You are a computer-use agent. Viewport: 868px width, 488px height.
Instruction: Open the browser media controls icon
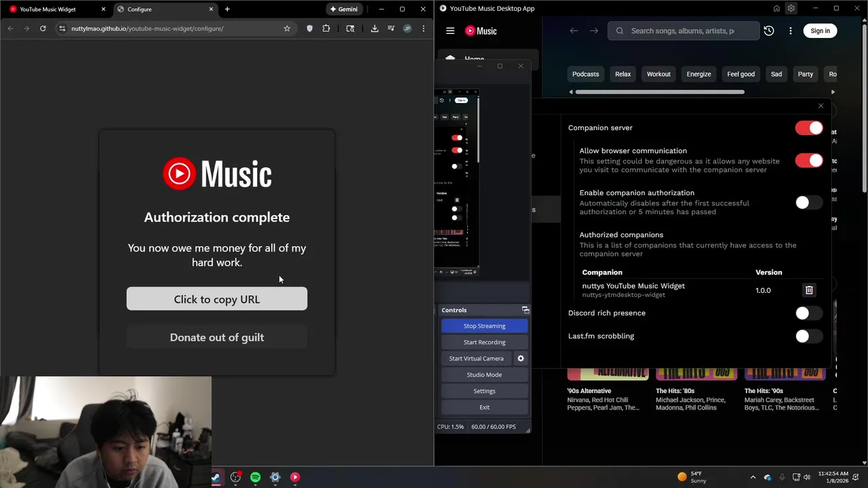[391, 28]
